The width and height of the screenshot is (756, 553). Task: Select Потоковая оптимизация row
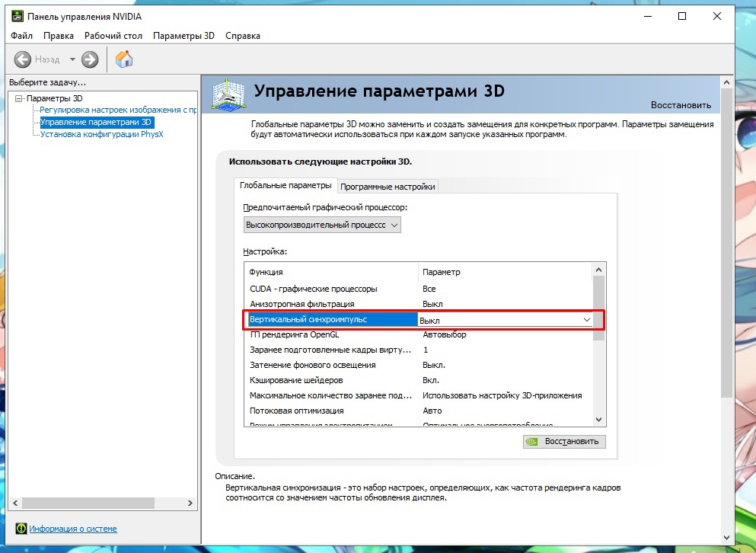tap(419, 411)
